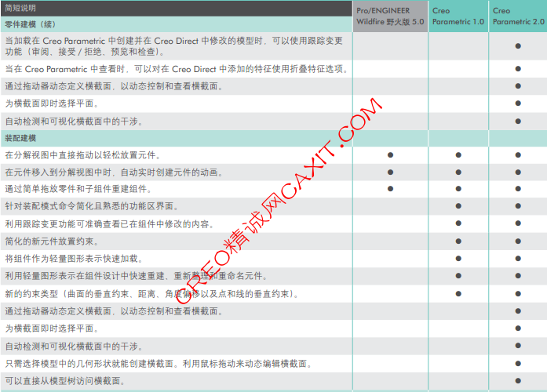Image resolution: width=547 pixels, height=392 pixels.
Task: Select the Creo Parametric 1.0 column header
Action: tap(458, 16)
